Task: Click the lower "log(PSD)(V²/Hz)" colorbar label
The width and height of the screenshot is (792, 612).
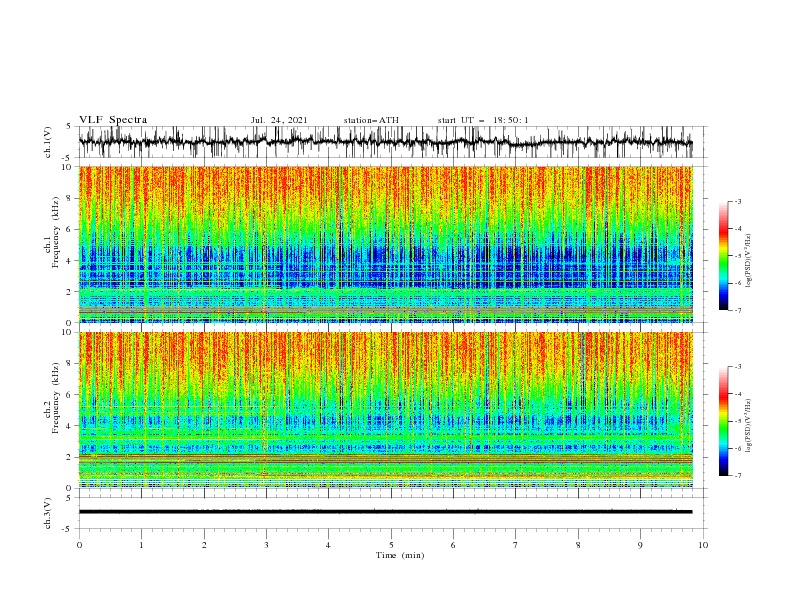Action: click(748, 427)
